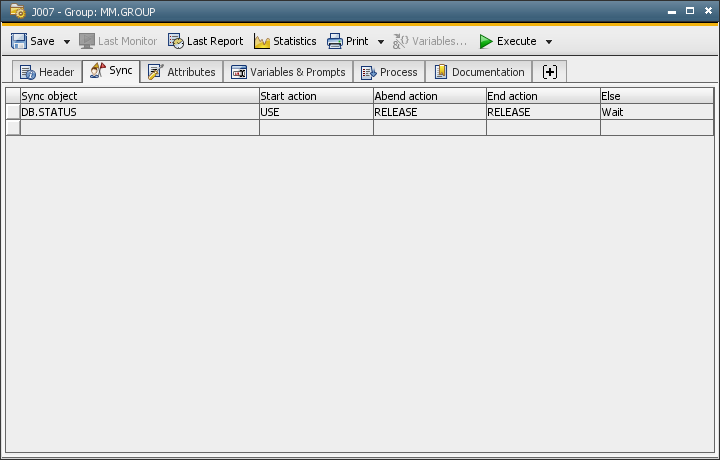Click the empty second row Sync object field
This screenshot has height=460, width=720.
tap(140, 128)
